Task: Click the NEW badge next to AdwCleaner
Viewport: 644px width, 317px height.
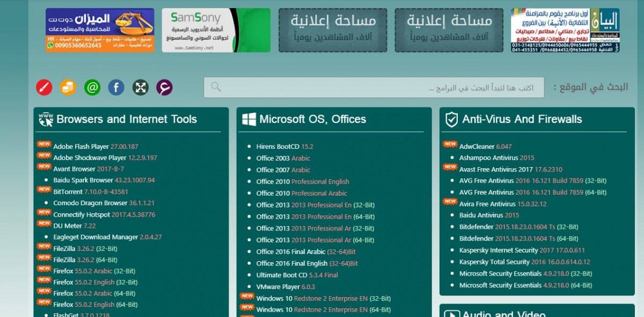Action: [450, 145]
